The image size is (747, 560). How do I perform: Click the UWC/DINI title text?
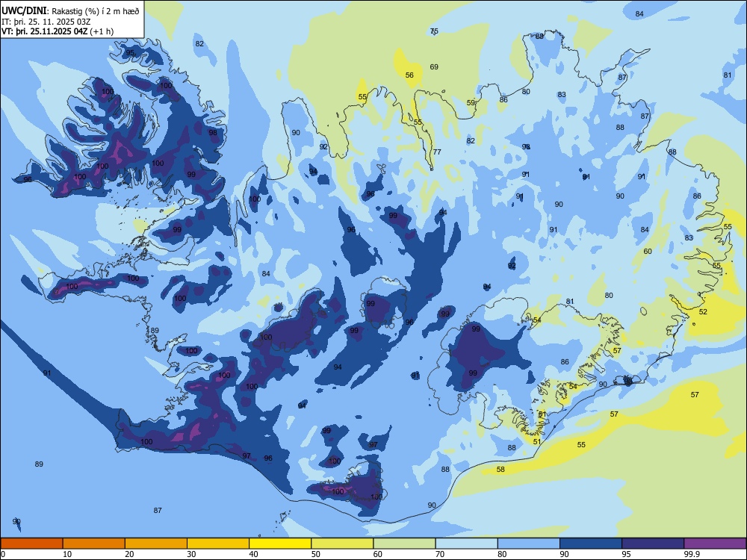[x=24, y=11]
